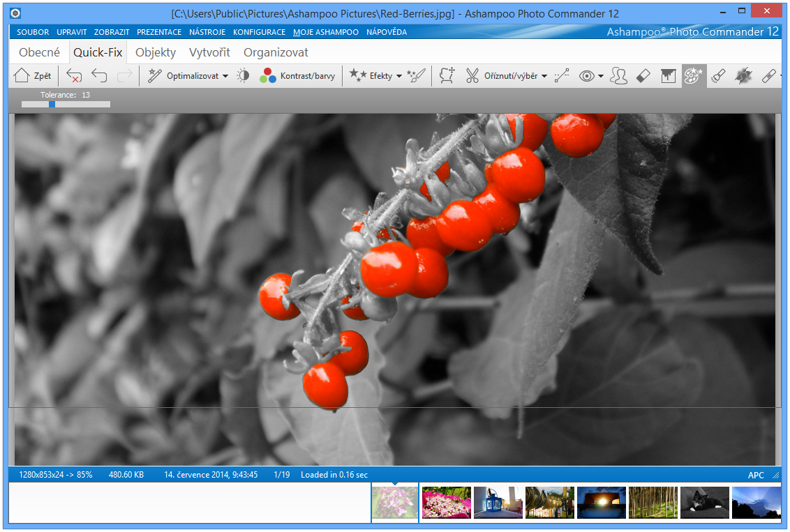This screenshot has width=790, height=532.
Task: Click the "1280x853x24 -> 85%" status text
Action: 55,475
